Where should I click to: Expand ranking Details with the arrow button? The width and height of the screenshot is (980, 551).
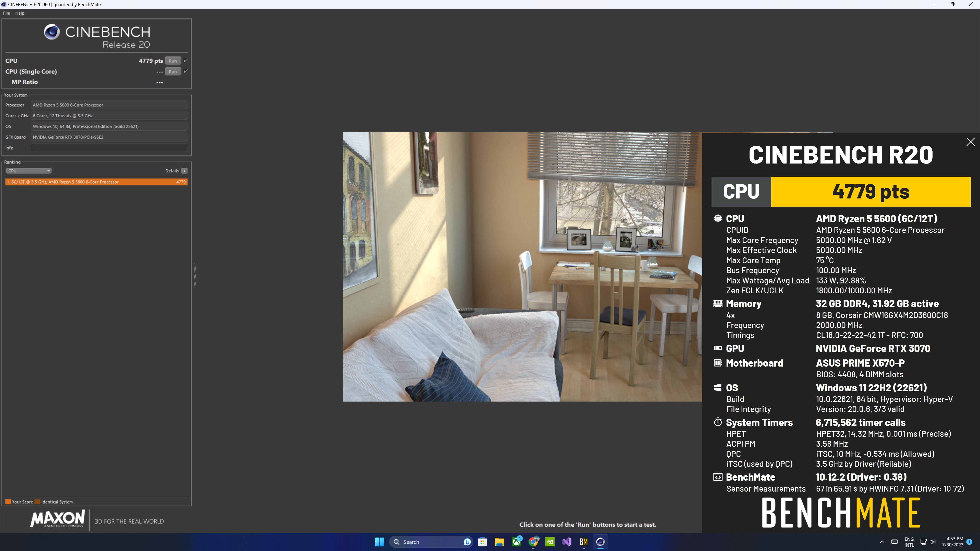[184, 171]
